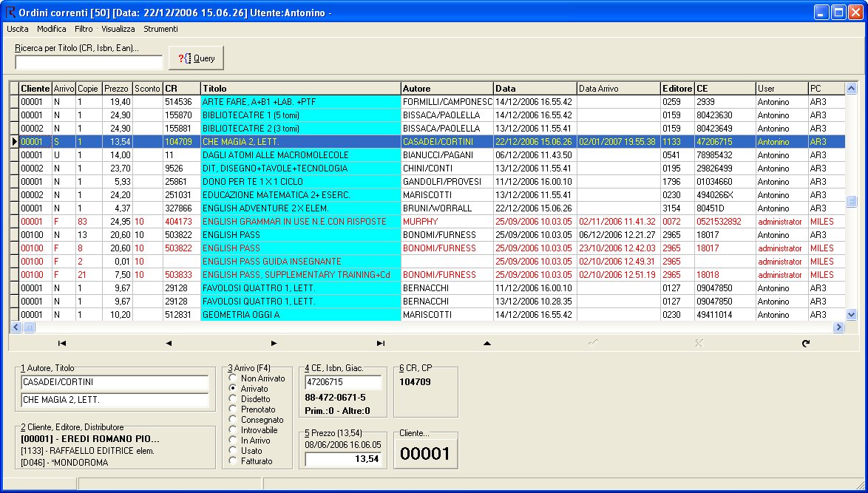Click ISBN text '88-472-0671-5'
Viewport: 868px width, 493px height.
335,398
